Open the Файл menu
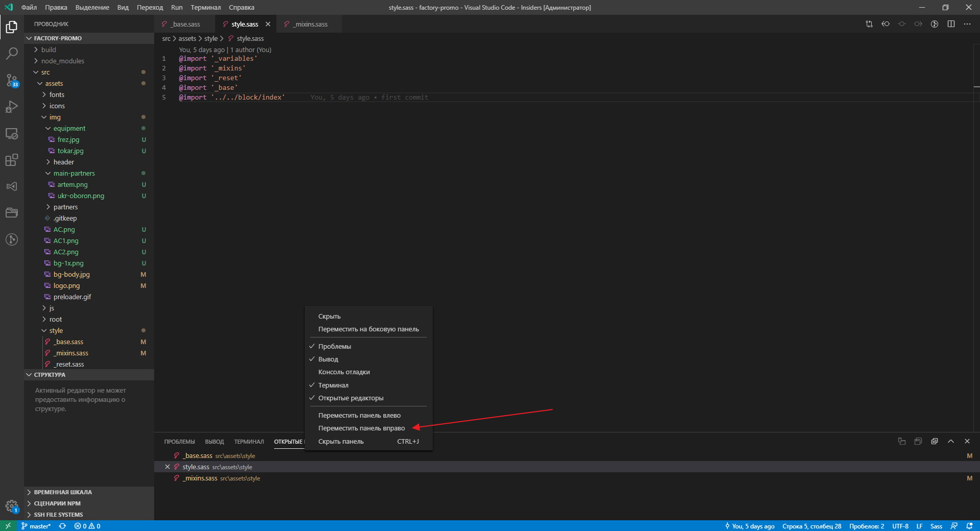 point(29,7)
